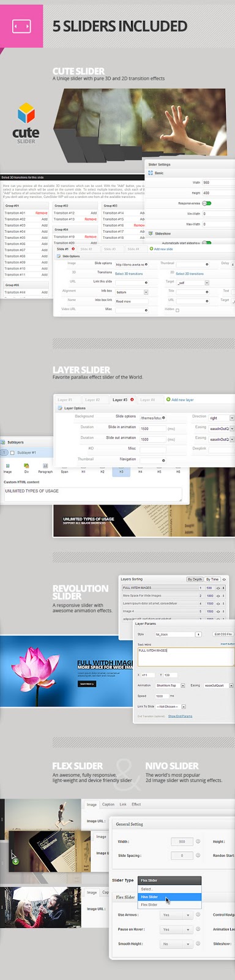Toggle Automatically start slideshow switch
This screenshot has height=980, width=235.
(x=207, y=243)
